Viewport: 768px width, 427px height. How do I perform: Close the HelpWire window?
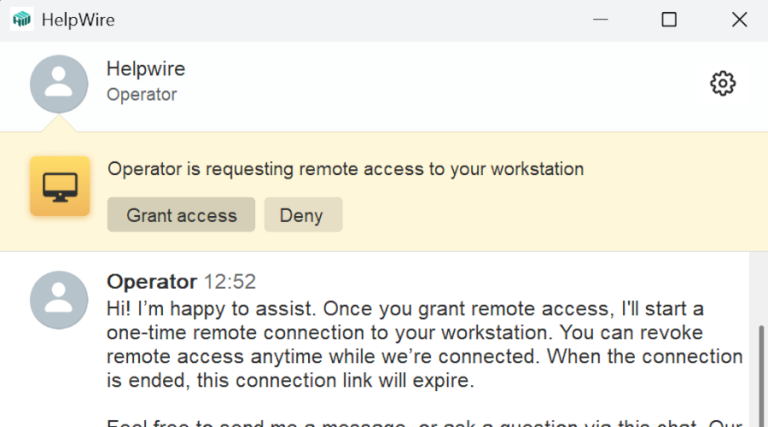[739, 19]
